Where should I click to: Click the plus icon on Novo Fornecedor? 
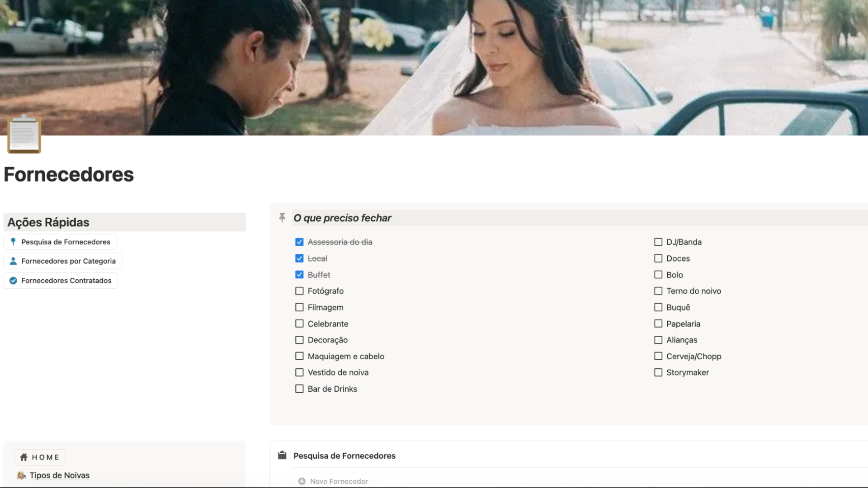302,481
